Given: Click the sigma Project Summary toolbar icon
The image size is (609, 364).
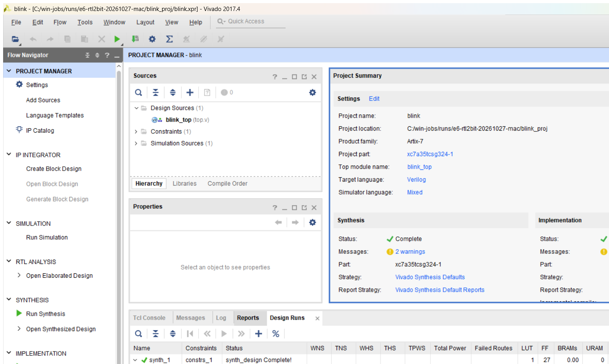Looking at the screenshot, I should [x=170, y=39].
